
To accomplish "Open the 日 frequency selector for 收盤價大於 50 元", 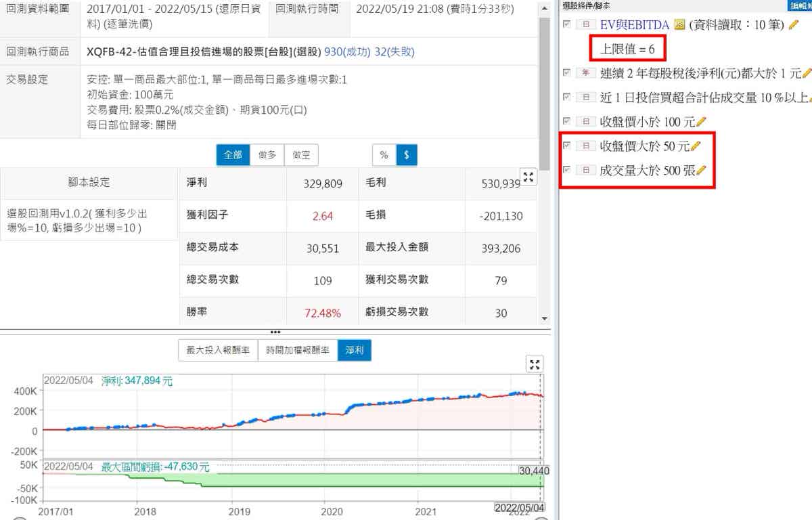I will [x=585, y=146].
